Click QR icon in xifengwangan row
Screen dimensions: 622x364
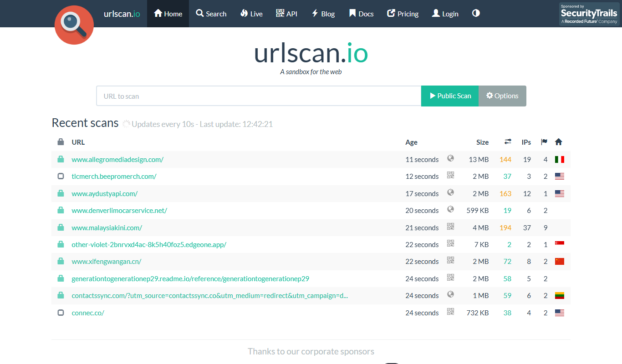click(451, 260)
